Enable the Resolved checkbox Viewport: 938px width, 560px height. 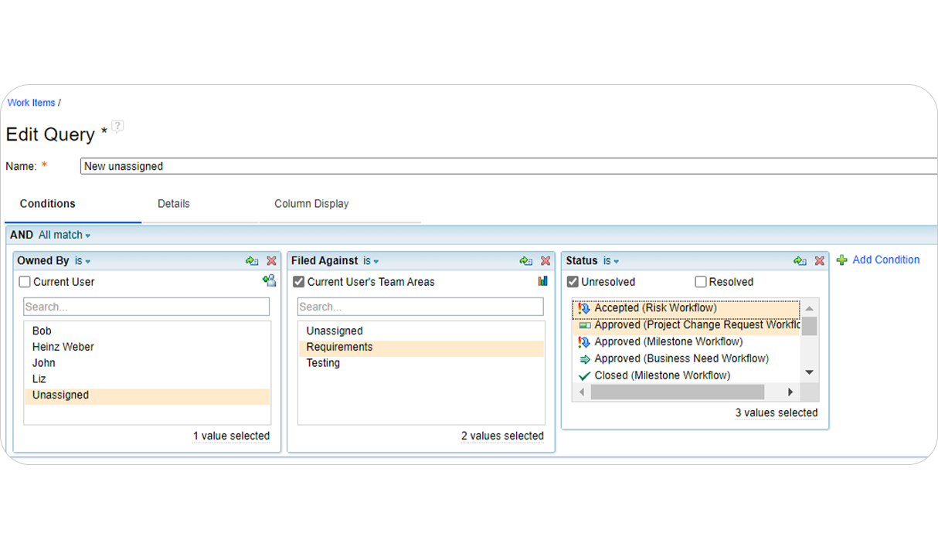point(700,282)
